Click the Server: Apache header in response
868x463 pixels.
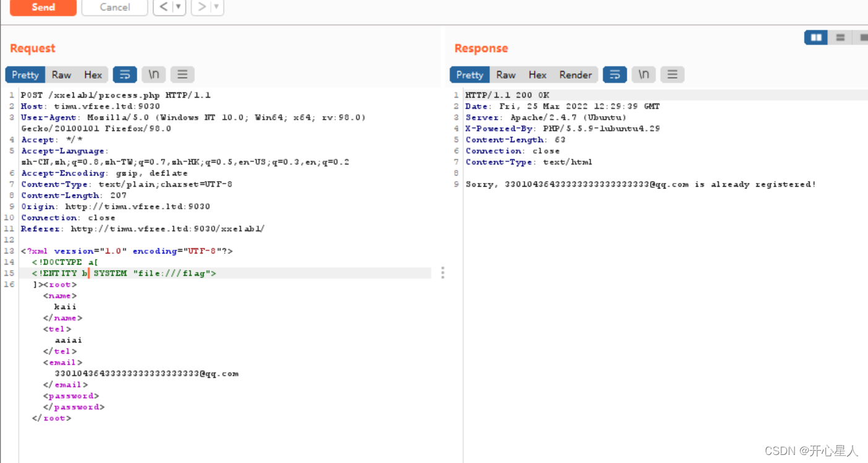pos(546,117)
